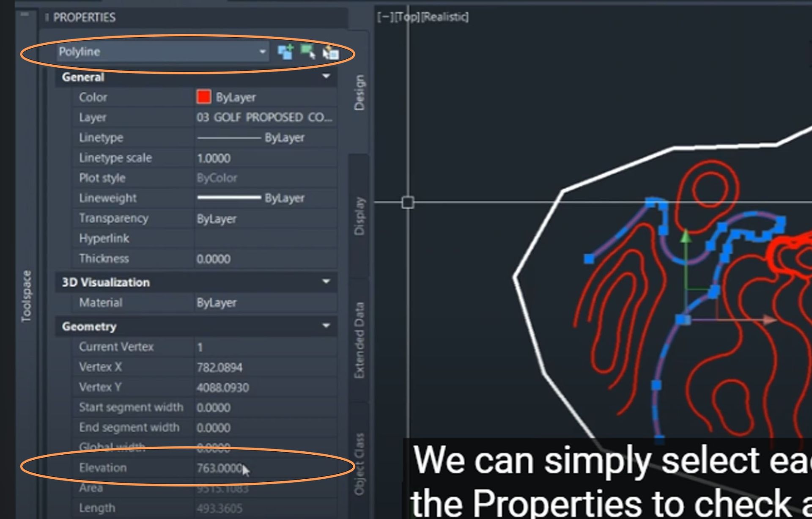Open the [Realistic] visual style menu

(x=445, y=17)
